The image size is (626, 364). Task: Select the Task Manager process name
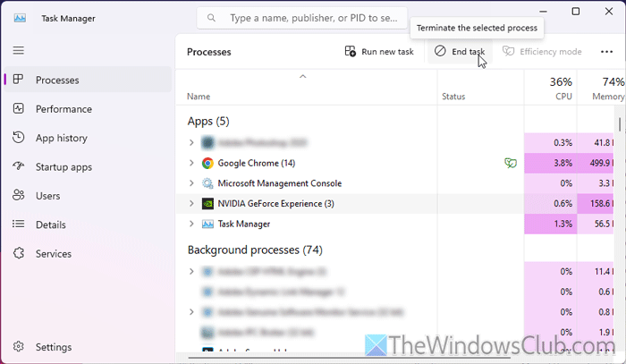point(244,224)
